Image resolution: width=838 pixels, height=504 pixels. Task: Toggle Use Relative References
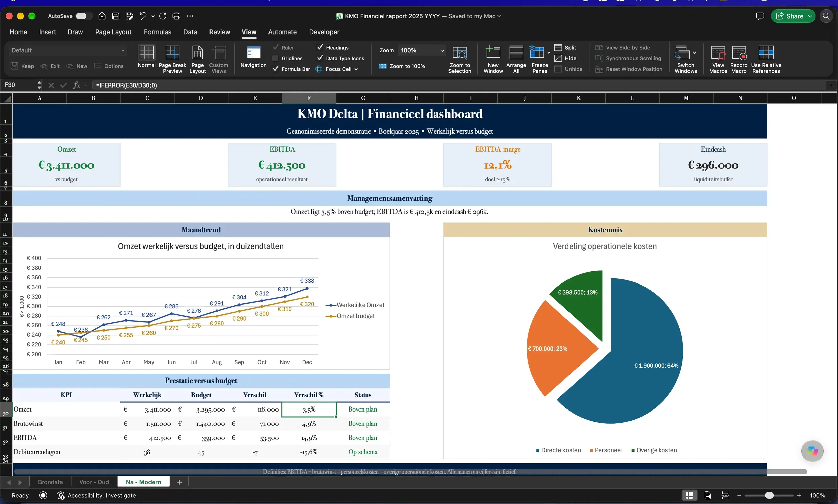pos(766,59)
